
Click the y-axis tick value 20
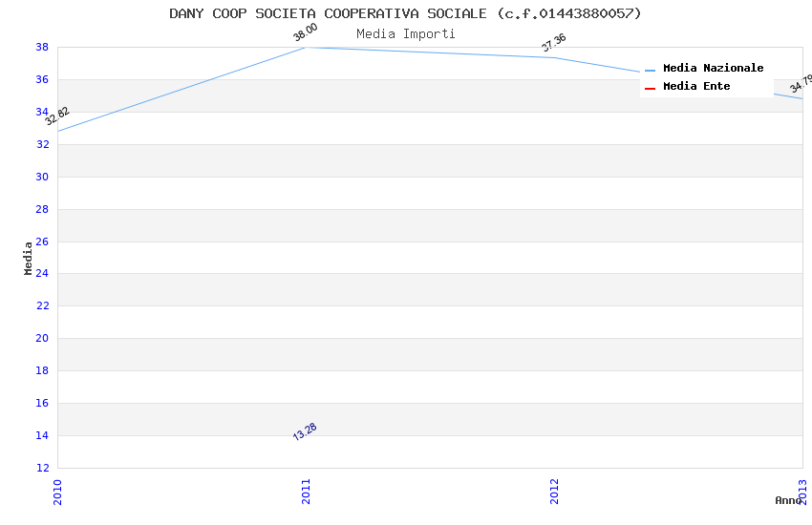tap(42, 338)
